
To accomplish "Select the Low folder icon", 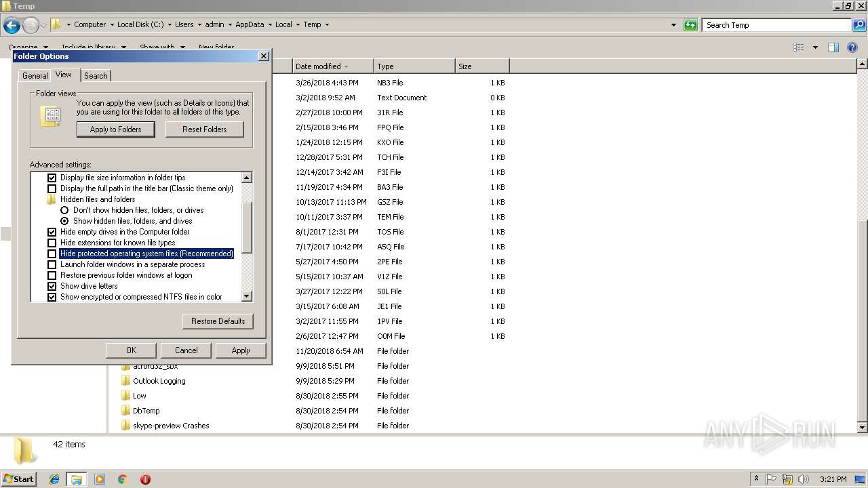I will click(125, 396).
